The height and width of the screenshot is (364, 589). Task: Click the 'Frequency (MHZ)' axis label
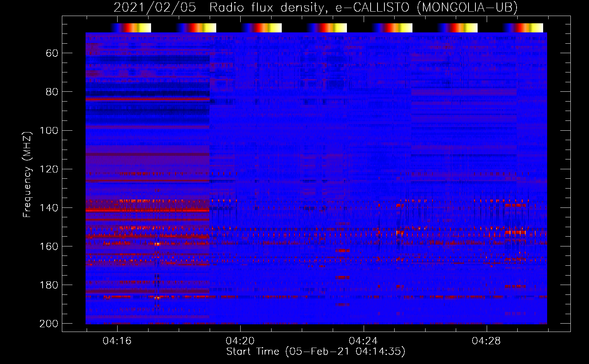pos(27,174)
